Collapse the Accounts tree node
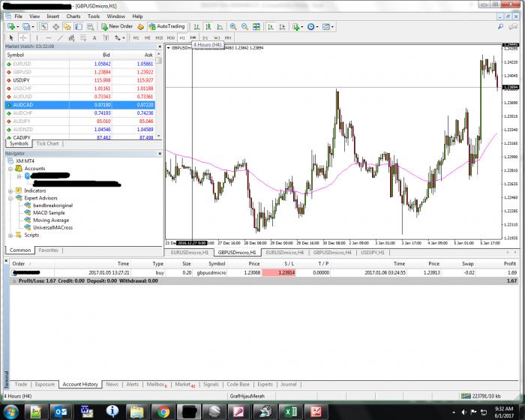 click(10, 169)
